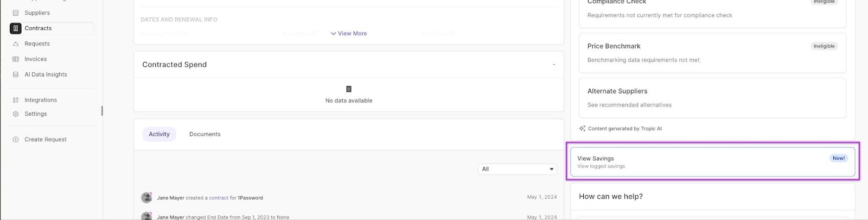The width and height of the screenshot is (868, 220).
Task: Click the Invoices sidebar icon
Action: (x=16, y=59)
